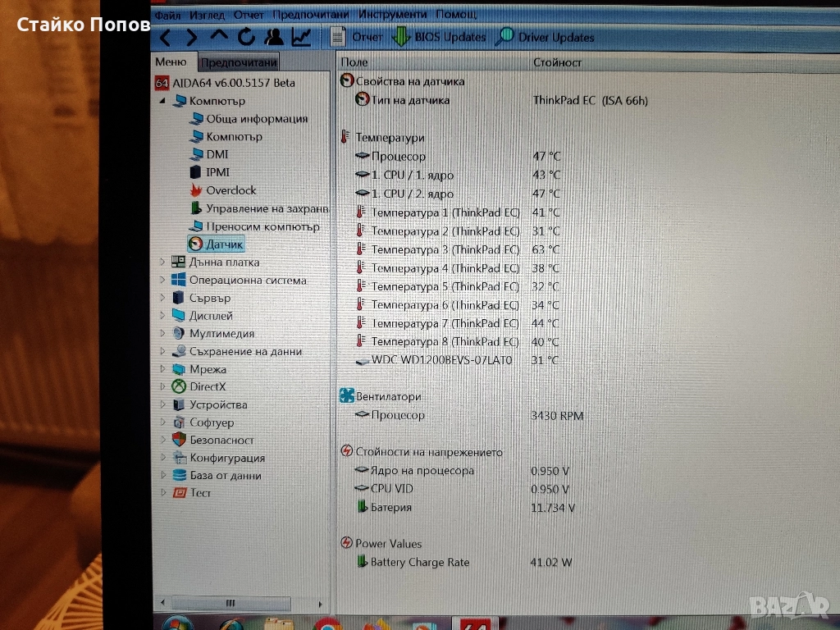Viewport: 840px width, 630px height.
Task: Open BIOS Updates
Action: 440,37
